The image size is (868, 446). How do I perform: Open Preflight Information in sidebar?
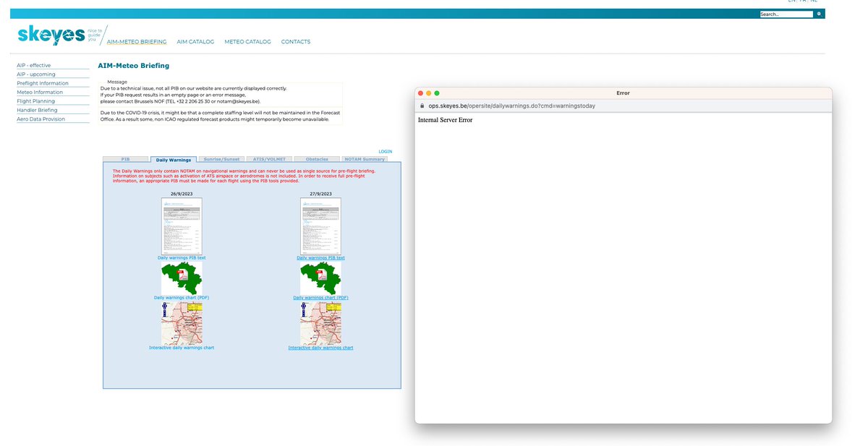click(x=43, y=83)
